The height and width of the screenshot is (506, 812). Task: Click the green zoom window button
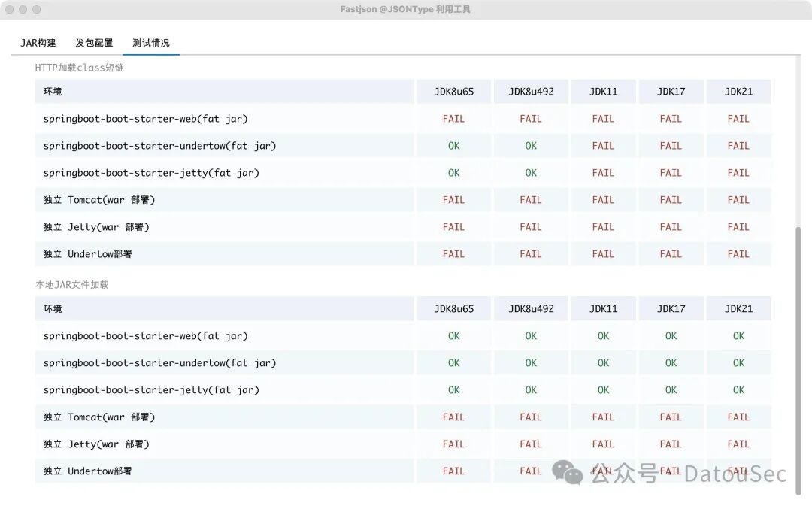37,9
